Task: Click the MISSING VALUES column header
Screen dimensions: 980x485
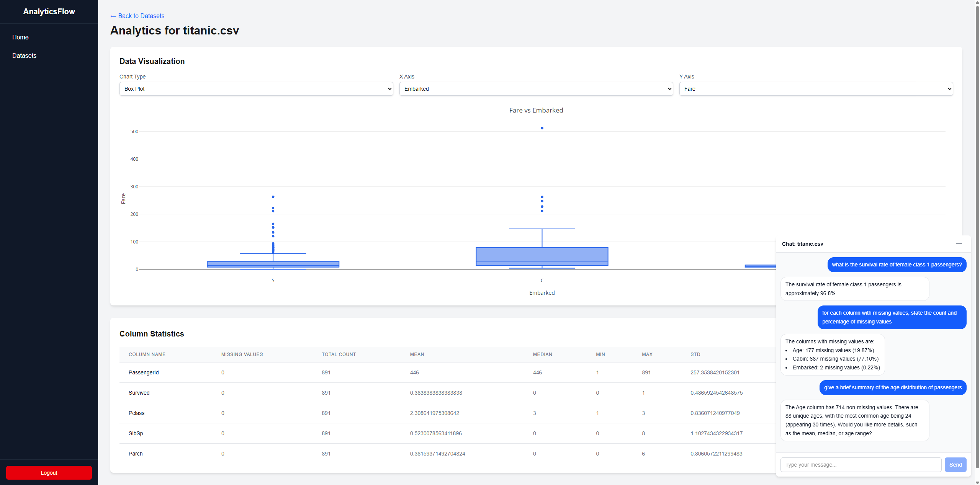Action: click(x=242, y=354)
